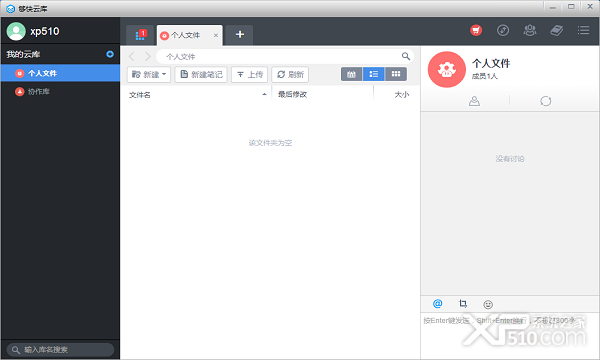The width and height of the screenshot is (600, 360).
Task: Open a new tab with plus button
Action: (240, 35)
